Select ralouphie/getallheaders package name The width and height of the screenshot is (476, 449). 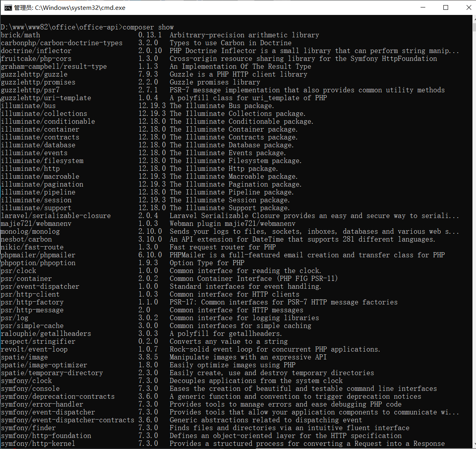tap(46, 334)
